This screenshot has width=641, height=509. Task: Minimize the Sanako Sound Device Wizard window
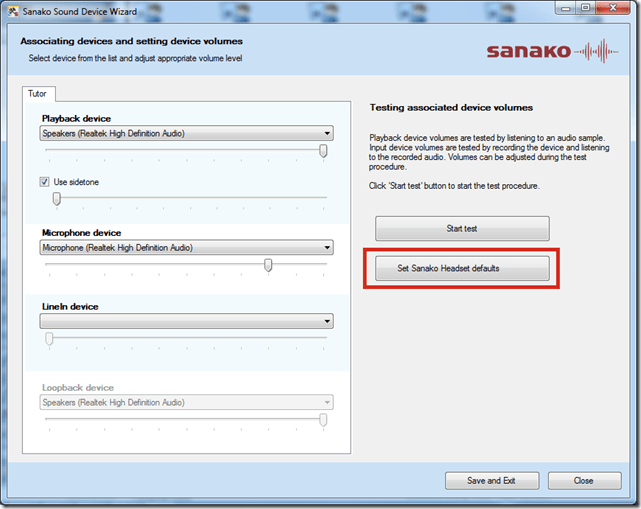coord(565,8)
